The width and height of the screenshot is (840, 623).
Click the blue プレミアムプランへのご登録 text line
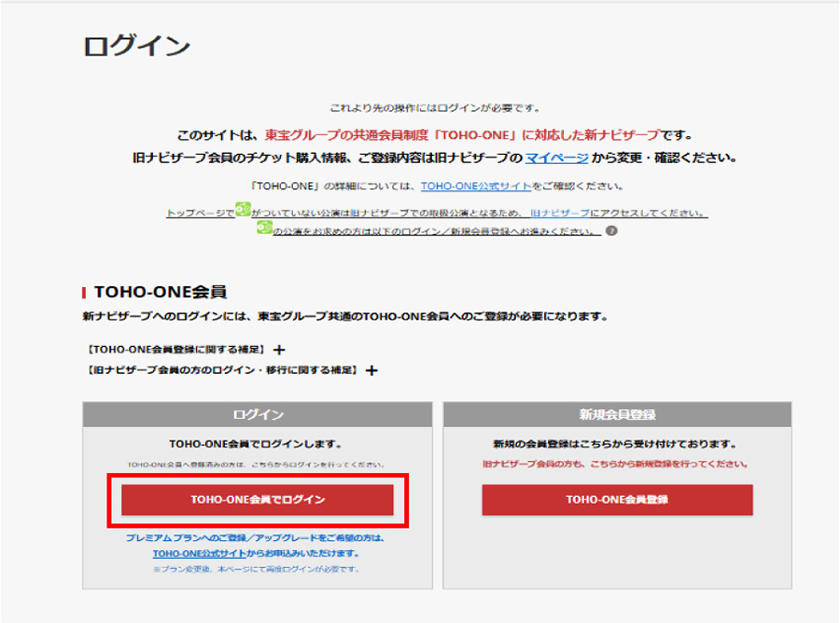pyautogui.click(x=256, y=538)
